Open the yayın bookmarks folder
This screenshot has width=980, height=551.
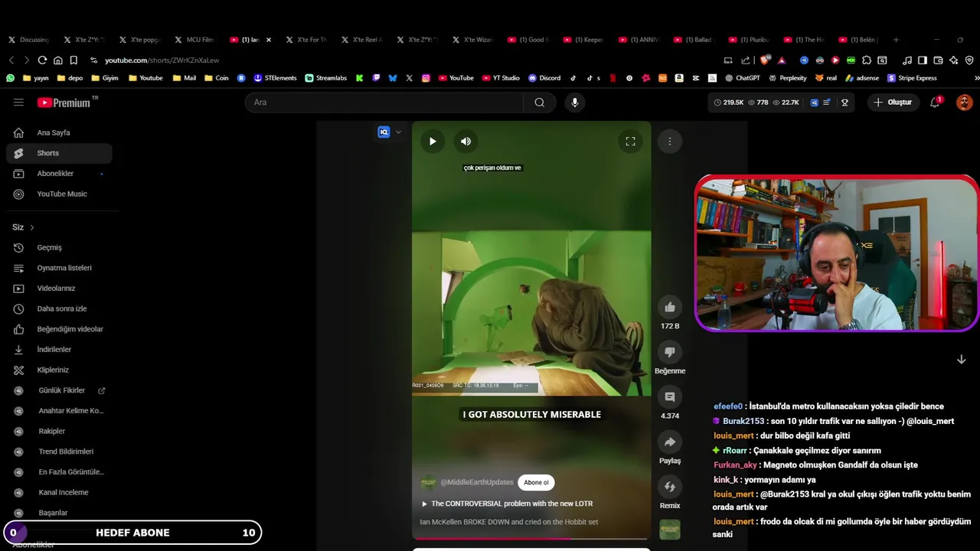pyautogui.click(x=36, y=78)
